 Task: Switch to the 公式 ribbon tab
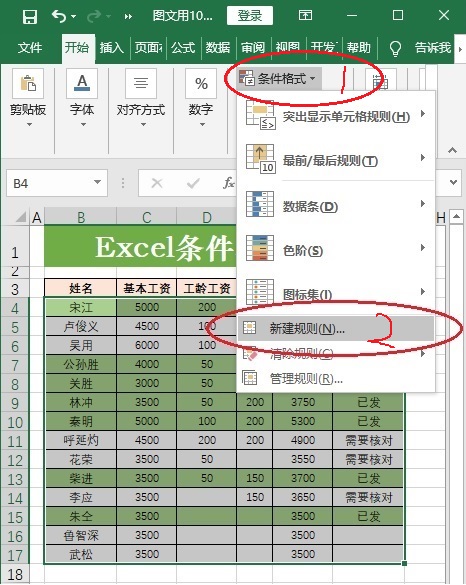pos(183,47)
